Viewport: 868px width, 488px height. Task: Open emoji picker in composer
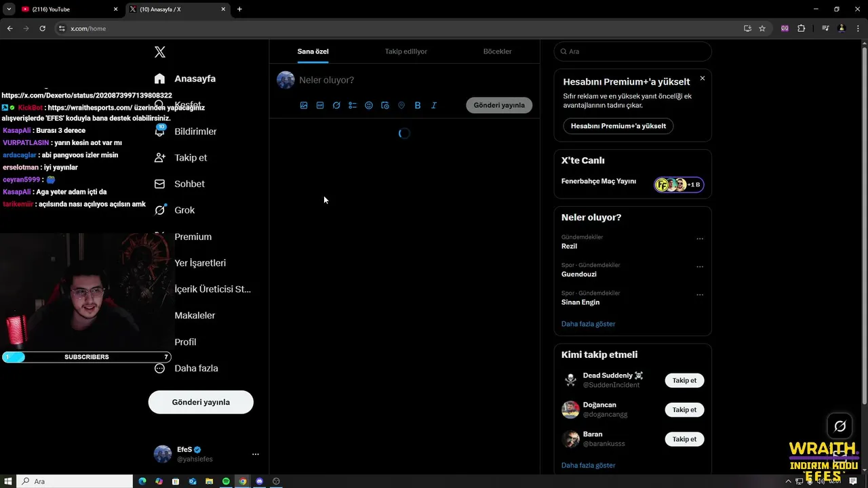point(369,106)
